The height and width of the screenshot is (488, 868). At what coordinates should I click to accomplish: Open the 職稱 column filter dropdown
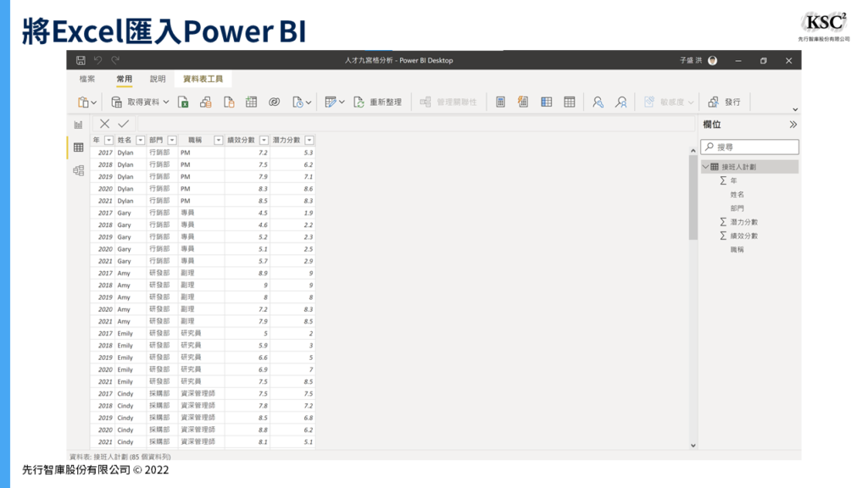click(218, 140)
